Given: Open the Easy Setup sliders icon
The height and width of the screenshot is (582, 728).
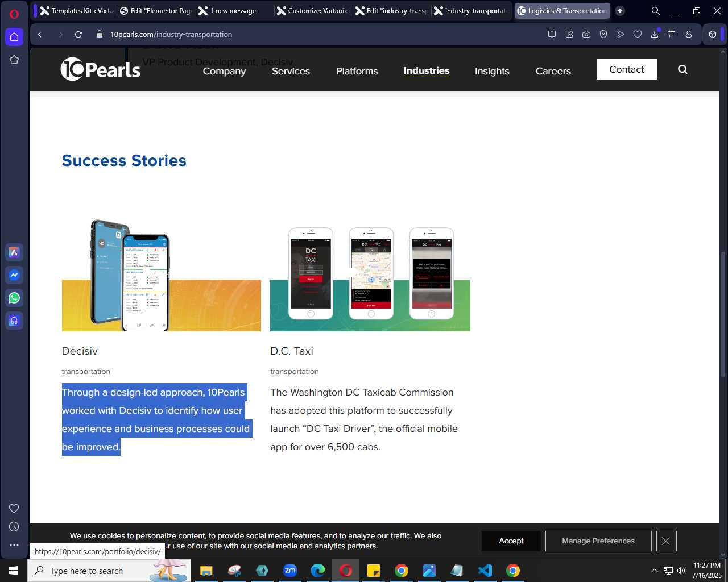Looking at the screenshot, I should (x=672, y=34).
